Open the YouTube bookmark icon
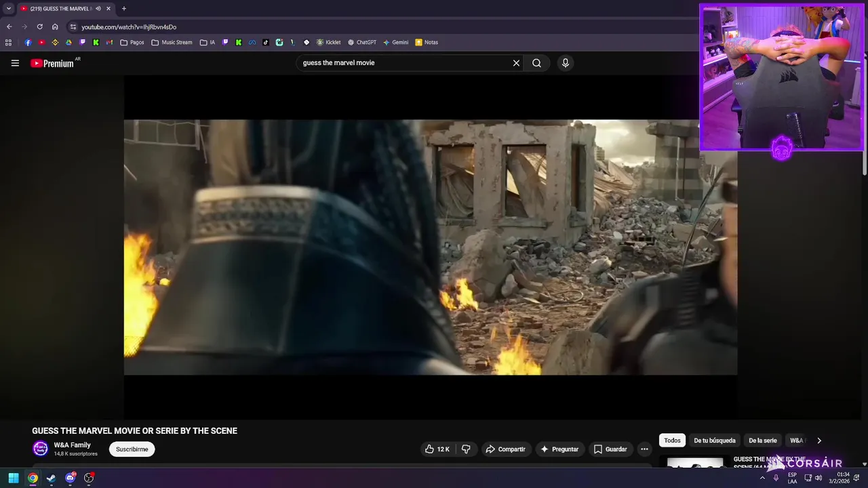868x488 pixels. tap(41, 42)
